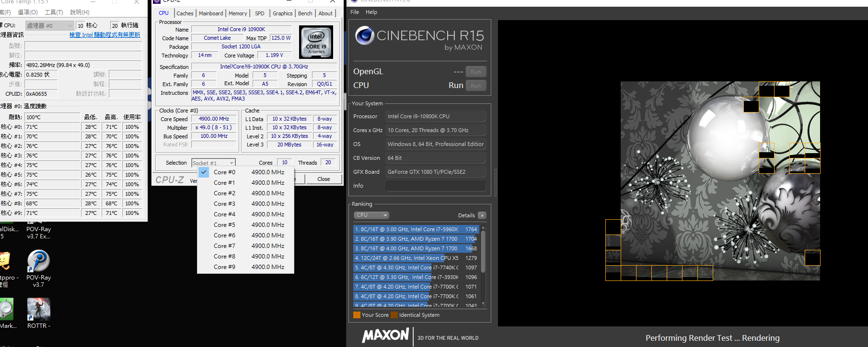Image resolution: width=868 pixels, height=347 pixels.
Task: Click the Core Voltage 1.199 V value
Action: pos(274,55)
